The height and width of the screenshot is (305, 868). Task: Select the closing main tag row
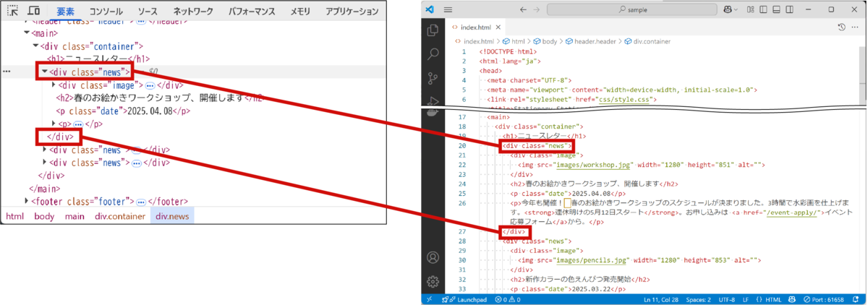pyautogui.click(x=44, y=188)
